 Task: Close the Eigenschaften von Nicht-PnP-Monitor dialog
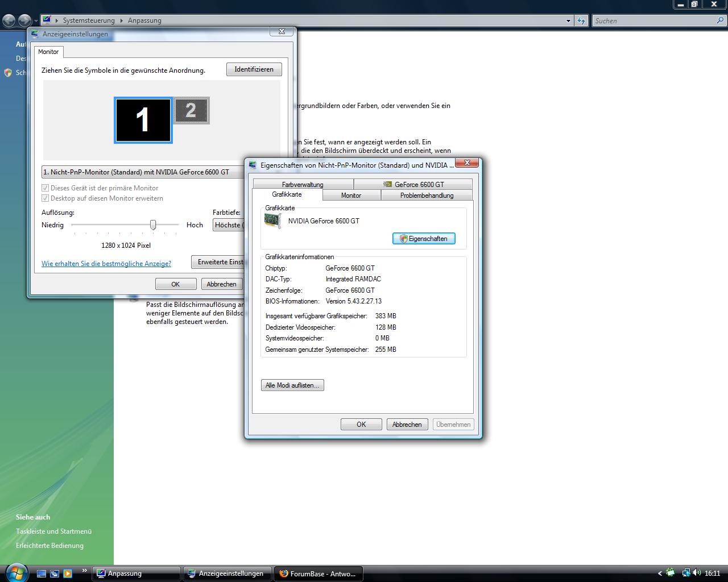(x=467, y=163)
